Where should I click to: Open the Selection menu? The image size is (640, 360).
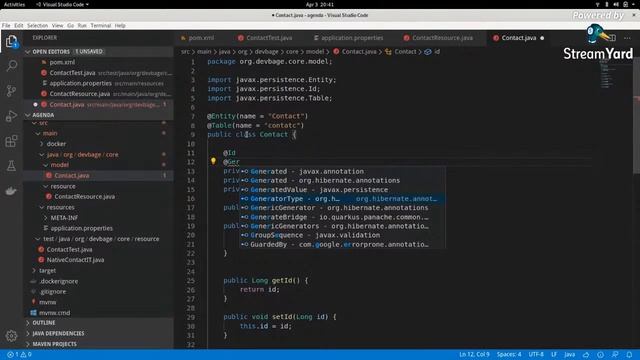tap(38, 25)
